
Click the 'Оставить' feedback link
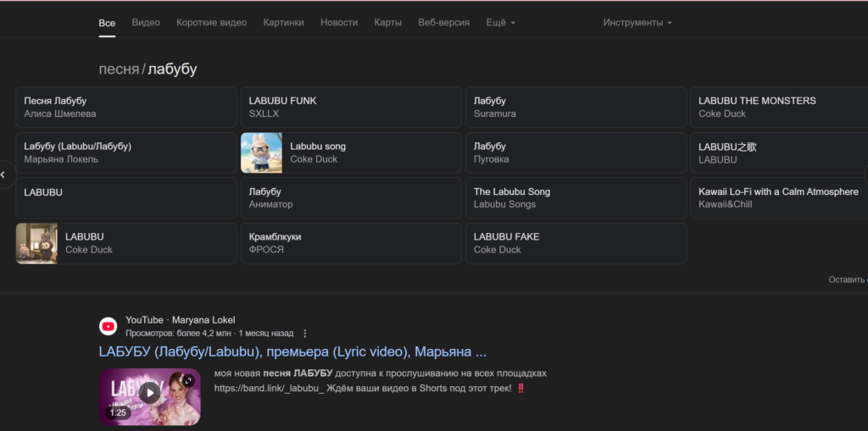[848, 280]
